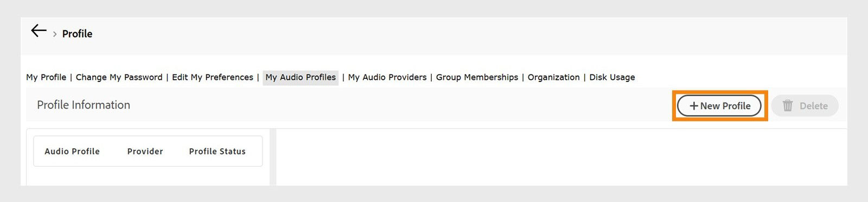Click the breadcrumb chevron beside Profile
The width and height of the screenshot is (868, 202).
click(55, 34)
